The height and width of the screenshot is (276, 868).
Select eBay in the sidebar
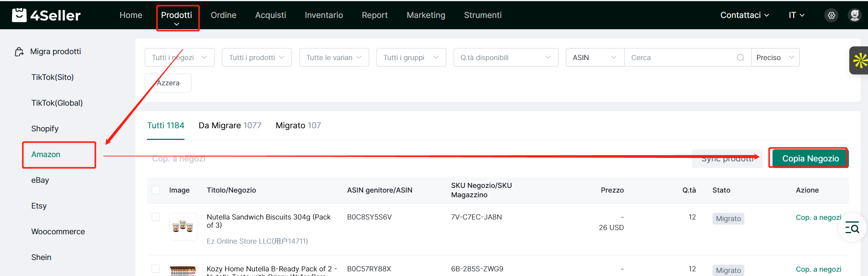40,180
